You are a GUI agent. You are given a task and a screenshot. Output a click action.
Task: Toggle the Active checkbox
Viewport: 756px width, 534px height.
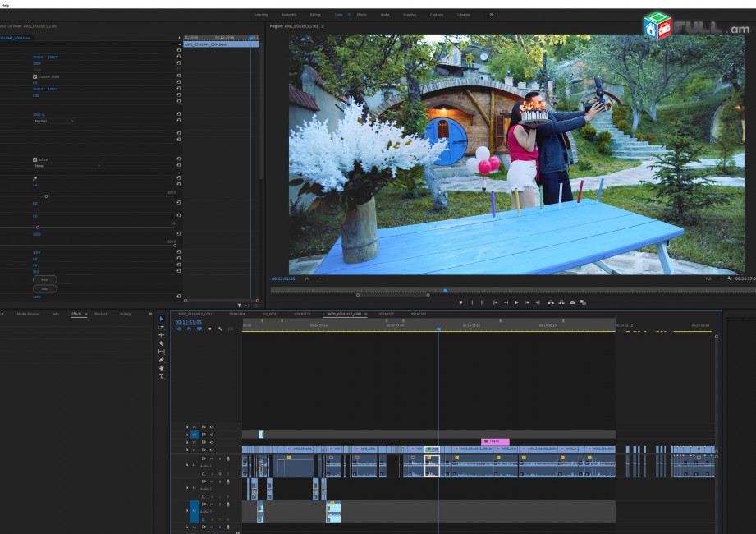click(x=34, y=159)
